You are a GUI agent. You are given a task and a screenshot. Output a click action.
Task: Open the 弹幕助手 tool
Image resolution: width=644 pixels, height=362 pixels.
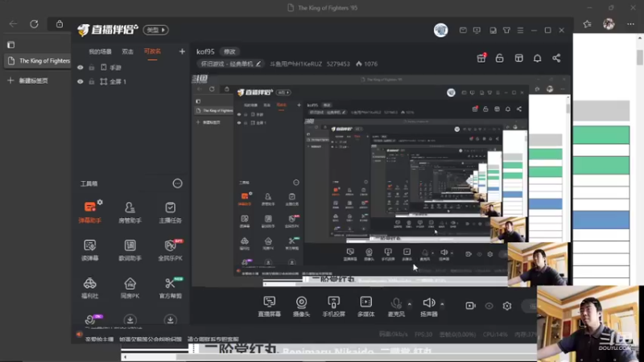click(89, 212)
